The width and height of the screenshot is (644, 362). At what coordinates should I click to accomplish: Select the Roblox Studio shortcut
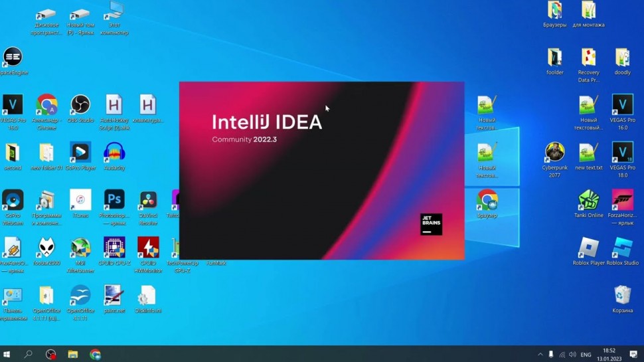pyautogui.click(x=622, y=248)
